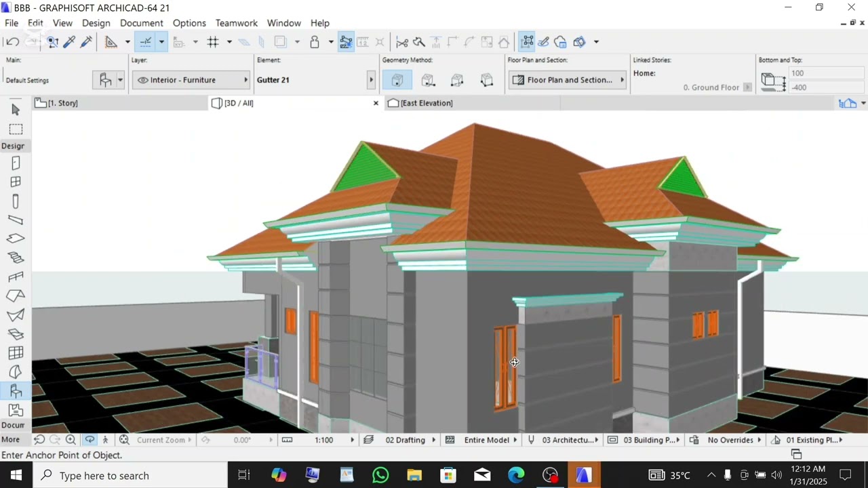Screen dimensions: 868x488
Task: Select the Column tool
Action: pyautogui.click(x=16, y=201)
